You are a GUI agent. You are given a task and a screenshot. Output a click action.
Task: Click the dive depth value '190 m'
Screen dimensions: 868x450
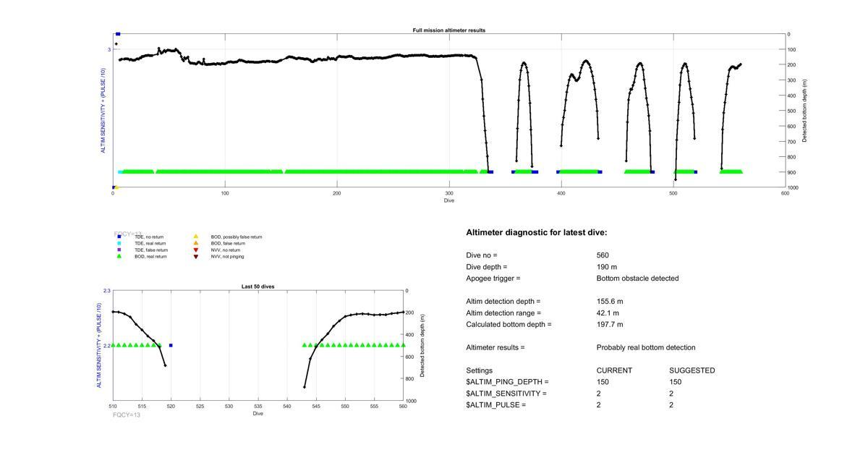coord(607,267)
